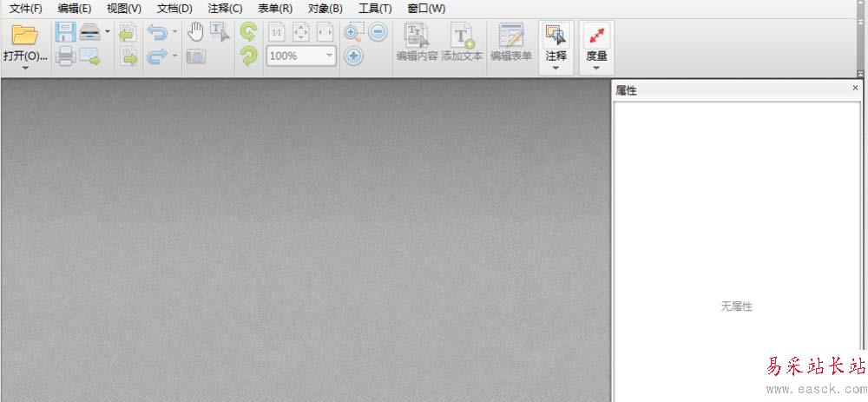The width and height of the screenshot is (868, 402).
Task: Click the 编辑内容 (Edit Content) tool
Action: (417, 43)
